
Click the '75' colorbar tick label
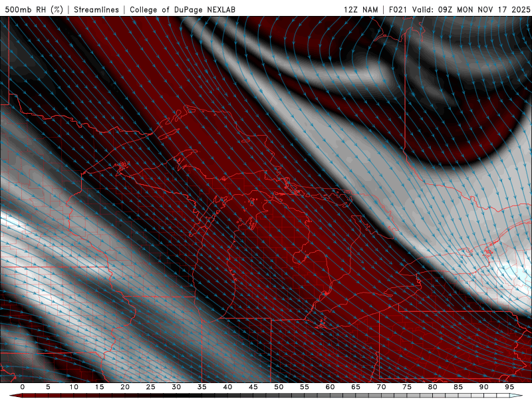(407, 387)
